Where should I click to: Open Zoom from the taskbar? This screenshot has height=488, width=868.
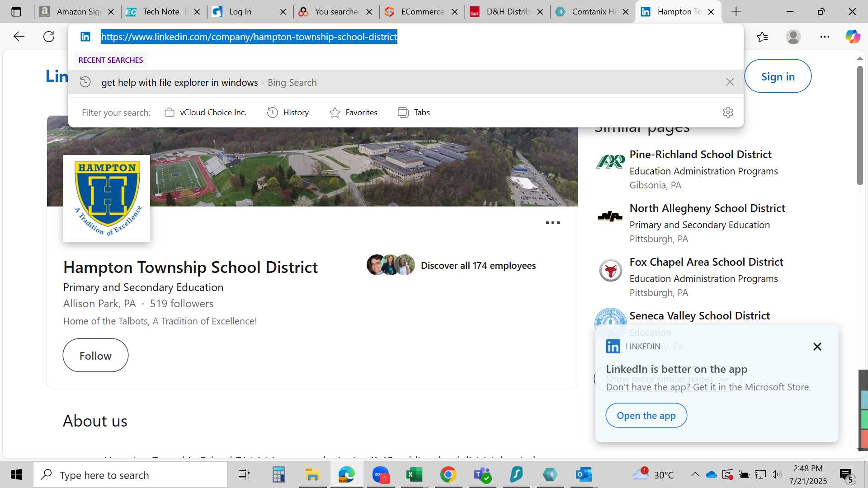[381, 474]
